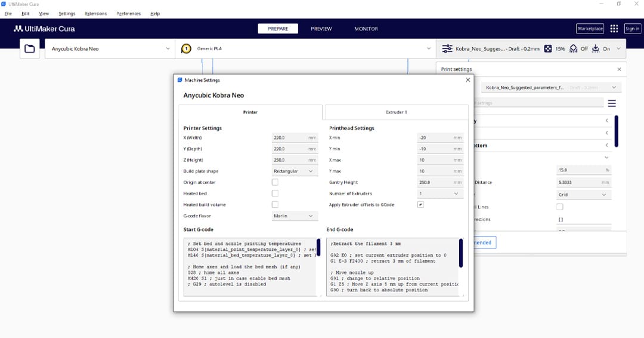
Task: Open the Grid infill pattern dropdown
Action: tap(584, 195)
